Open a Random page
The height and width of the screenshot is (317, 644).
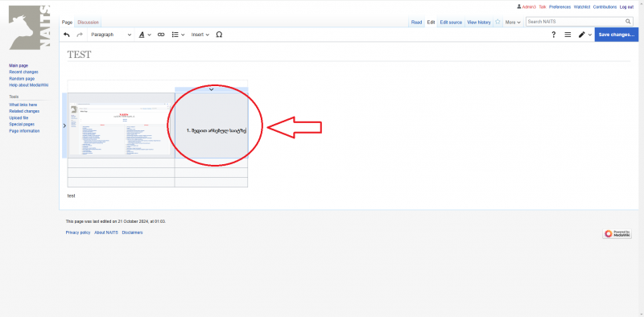coord(22,79)
